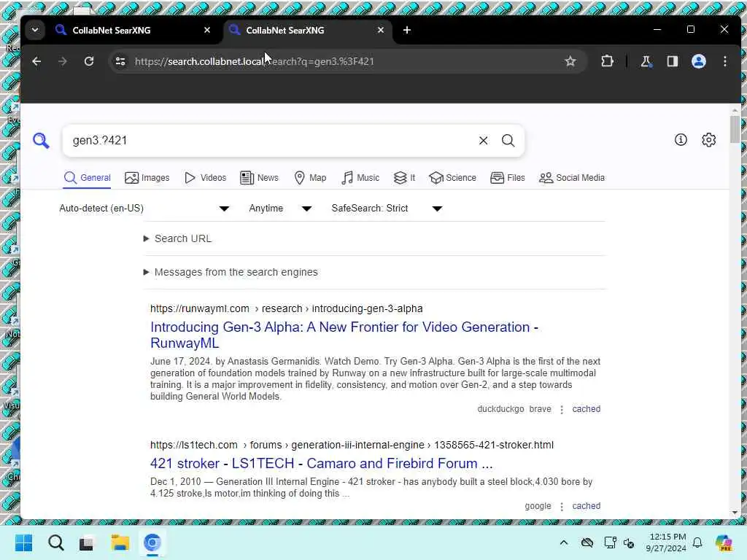Viewport: 747px width, 560px height.
Task: Open a new browser tab
Action: (x=407, y=30)
